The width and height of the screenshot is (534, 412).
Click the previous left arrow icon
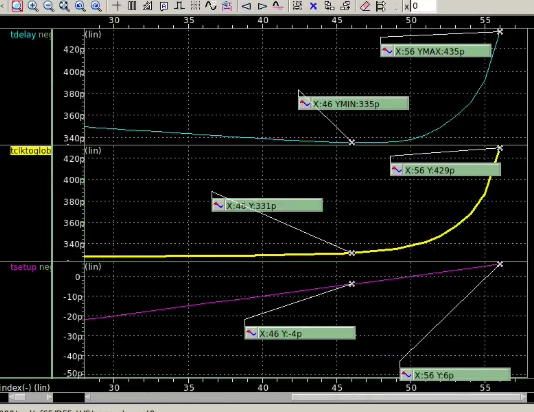(x=246, y=6)
